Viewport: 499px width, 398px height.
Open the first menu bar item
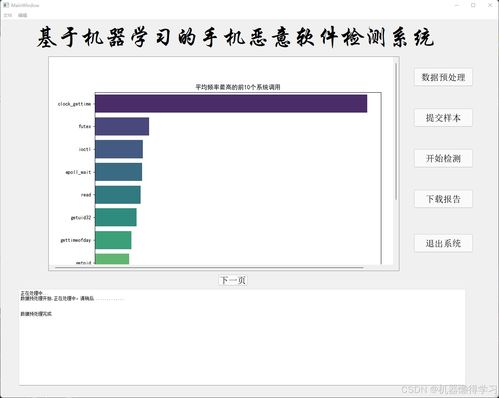tap(8, 15)
